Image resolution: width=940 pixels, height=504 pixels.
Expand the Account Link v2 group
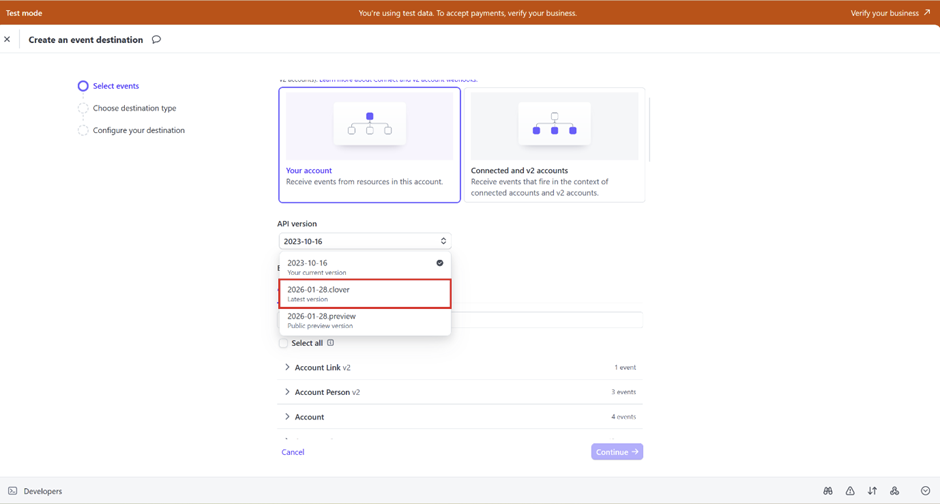click(x=287, y=368)
